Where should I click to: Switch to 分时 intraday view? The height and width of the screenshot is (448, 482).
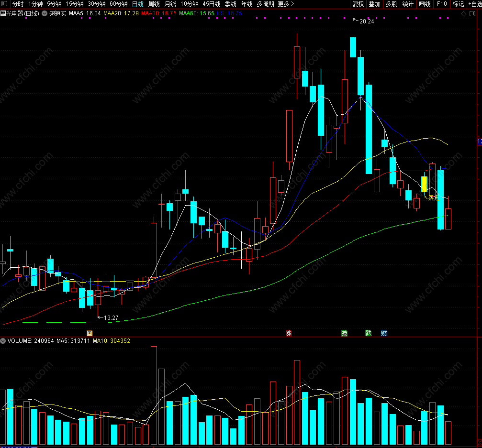pyautogui.click(x=18, y=4)
